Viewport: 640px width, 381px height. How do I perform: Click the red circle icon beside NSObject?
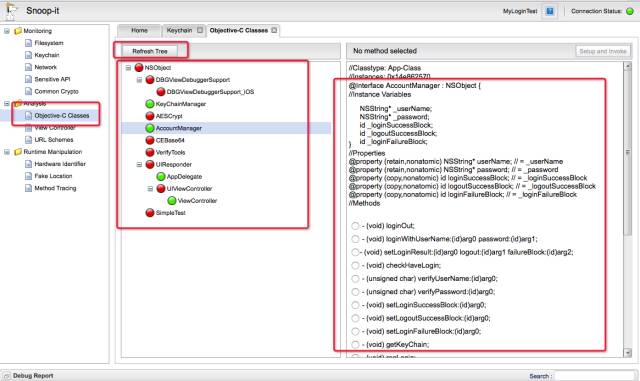(139, 67)
